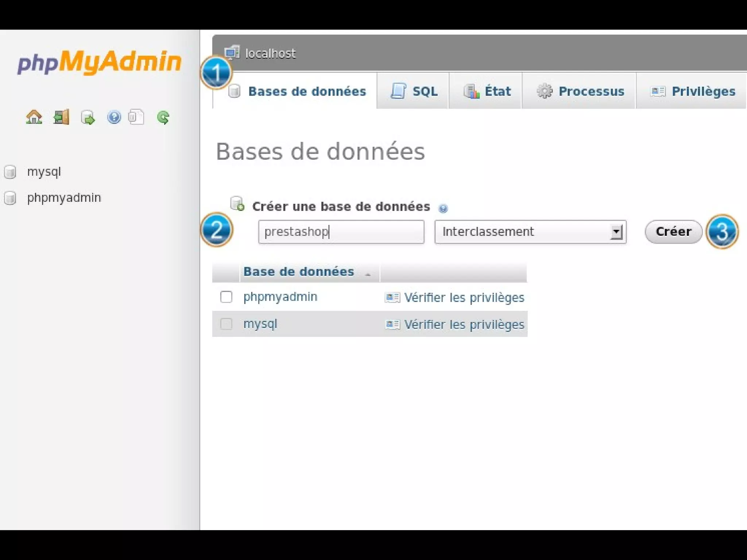Open phpMyAdmin documentation help icon
The image size is (747, 560).
114,117
